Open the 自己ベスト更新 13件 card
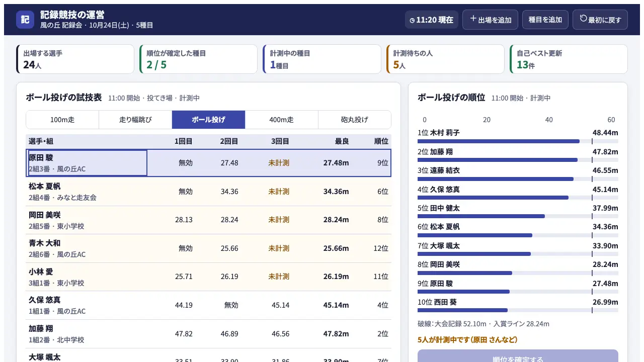Viewport: 644px width, 362px height. pos(569,59)
